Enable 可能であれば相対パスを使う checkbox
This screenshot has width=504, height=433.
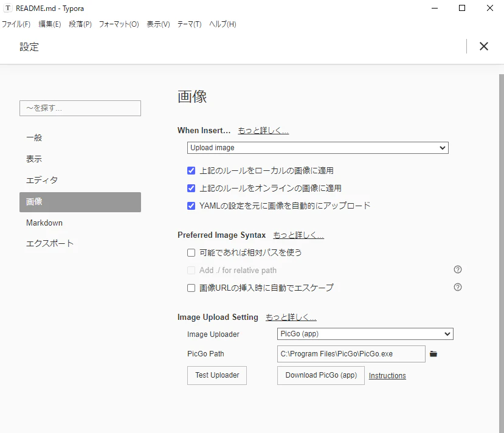click(x=192, y=252)
